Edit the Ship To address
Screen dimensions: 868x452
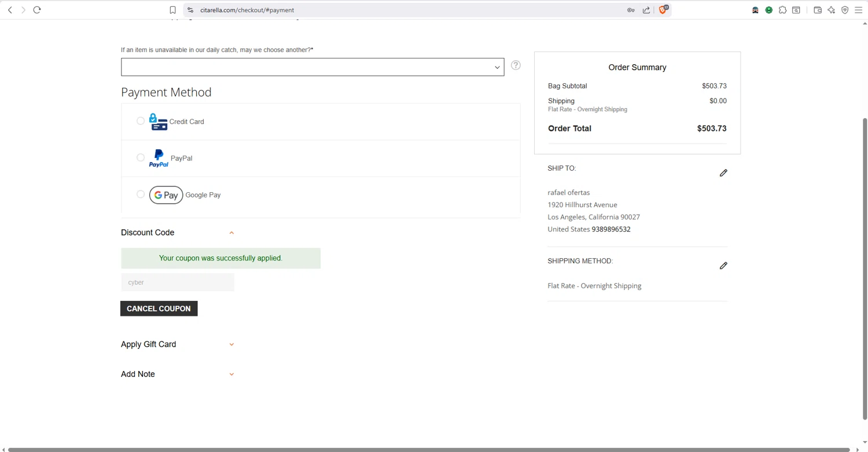tap(723, 173)
